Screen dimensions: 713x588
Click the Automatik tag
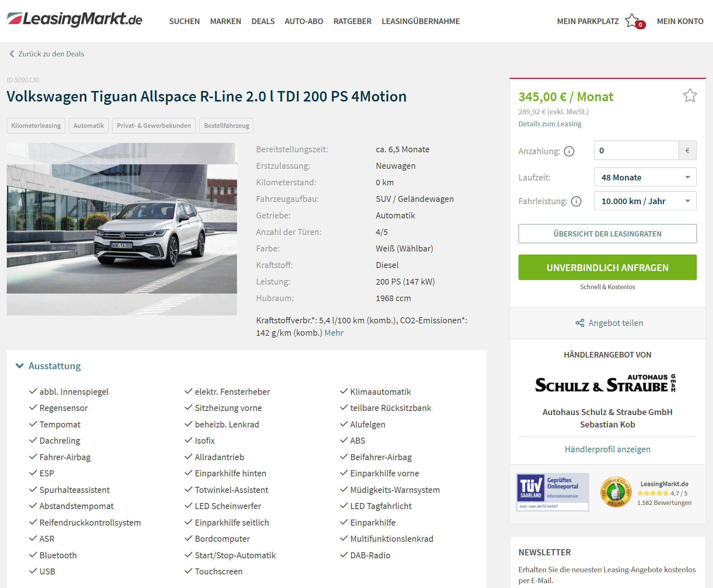click(x=88, y=126)
